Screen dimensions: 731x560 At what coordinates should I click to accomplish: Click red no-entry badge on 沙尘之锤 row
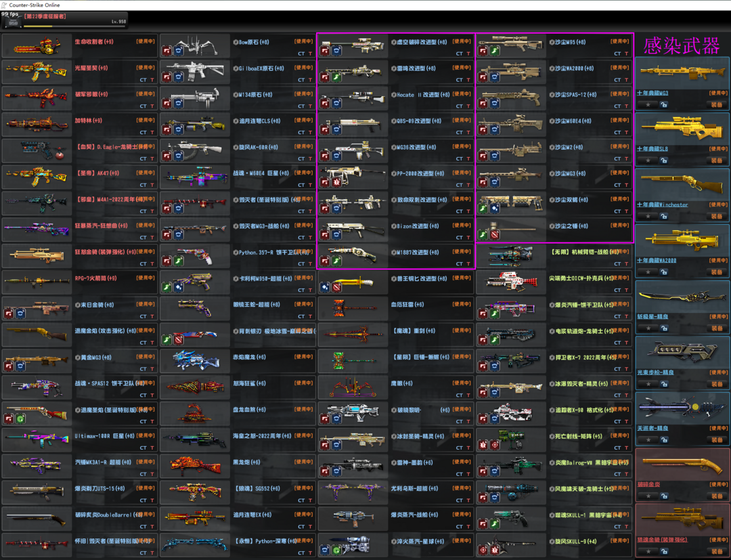(495, 234)
